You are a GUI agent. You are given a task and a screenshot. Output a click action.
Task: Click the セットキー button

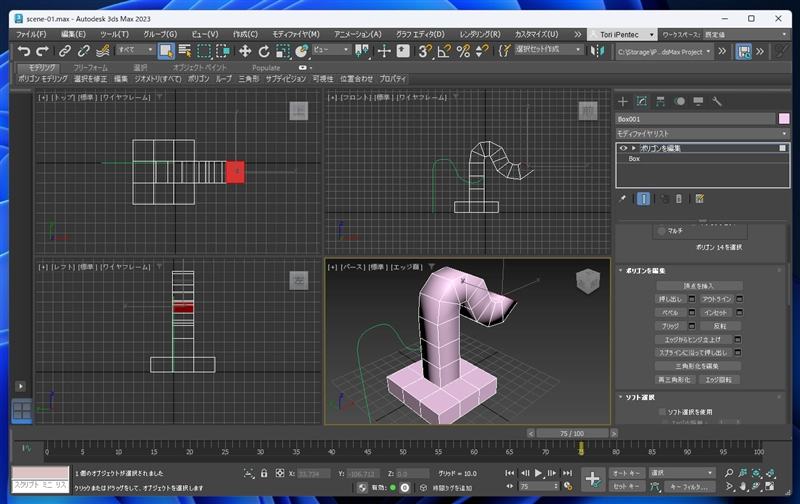point(627,487)
